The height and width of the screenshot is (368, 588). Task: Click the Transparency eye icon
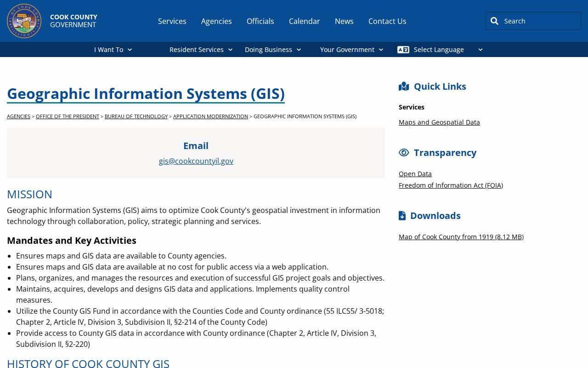(404, 153)
